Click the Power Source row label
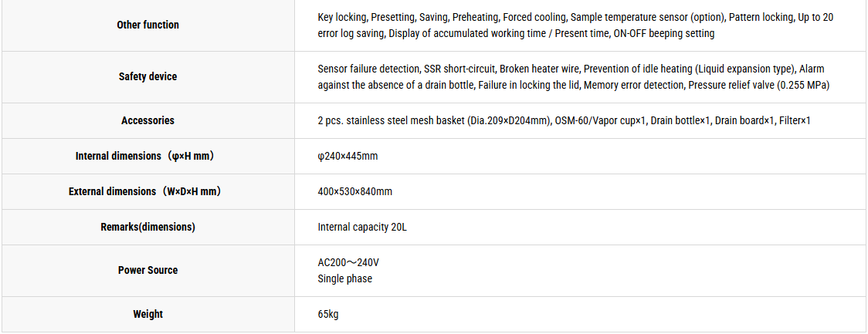Viewport: 868px width, 334px height. point(147,271)
